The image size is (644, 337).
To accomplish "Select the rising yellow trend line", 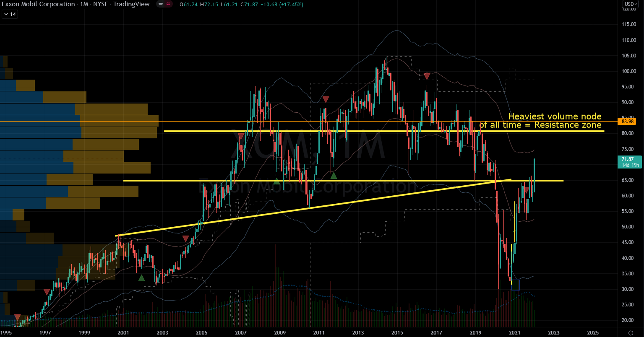I will [313, 207].
